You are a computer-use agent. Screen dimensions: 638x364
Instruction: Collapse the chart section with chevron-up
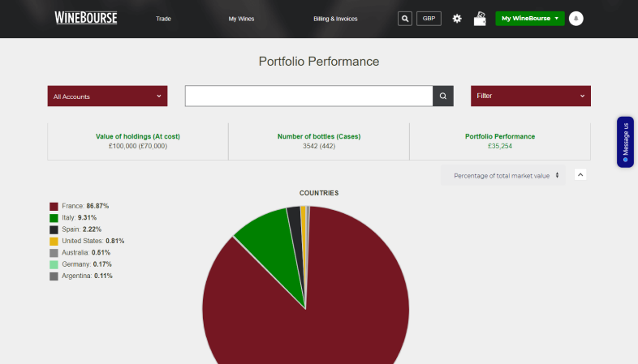[x=580, y=174]
